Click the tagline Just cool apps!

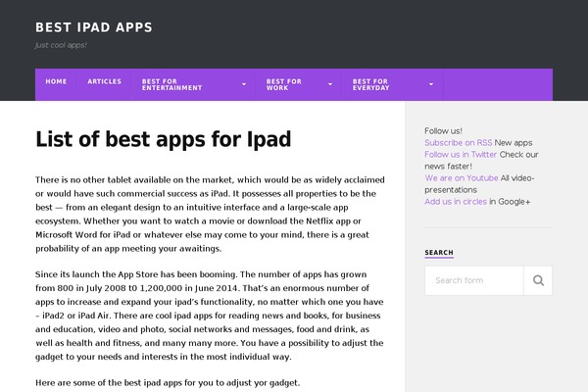pos(61,45)
